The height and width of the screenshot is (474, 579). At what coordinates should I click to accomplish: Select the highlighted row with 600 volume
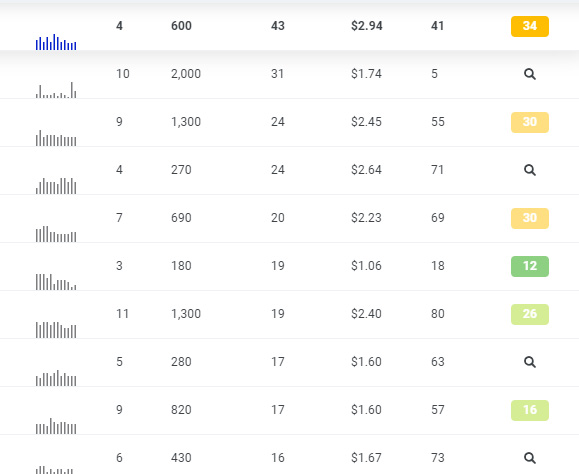(x=290, y=27)
